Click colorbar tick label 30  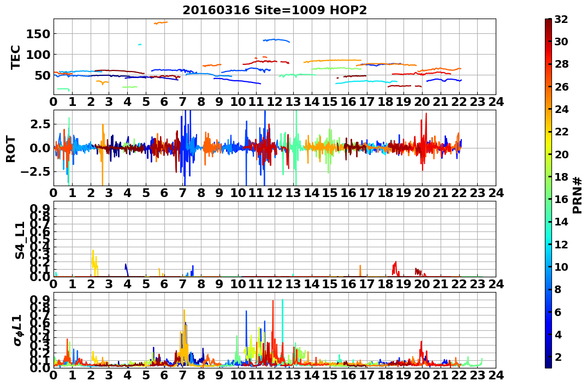(561, 41)
